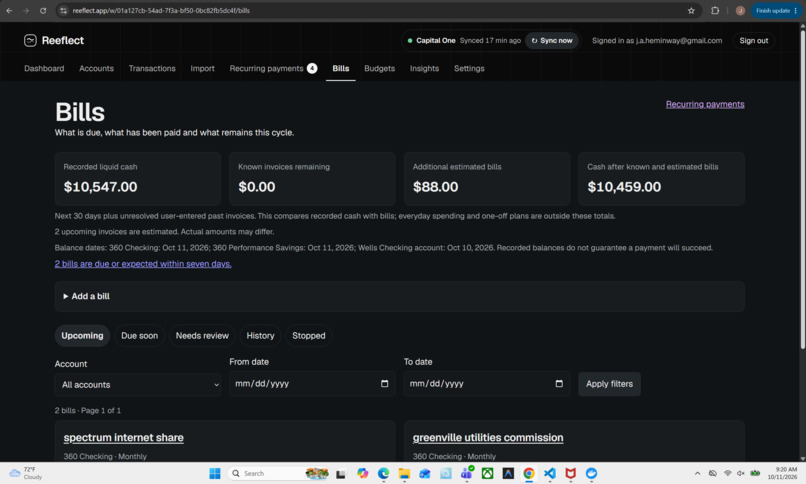Click the From date input field
The height and width of the screenshot is (484, 806).
click(312, 384)
